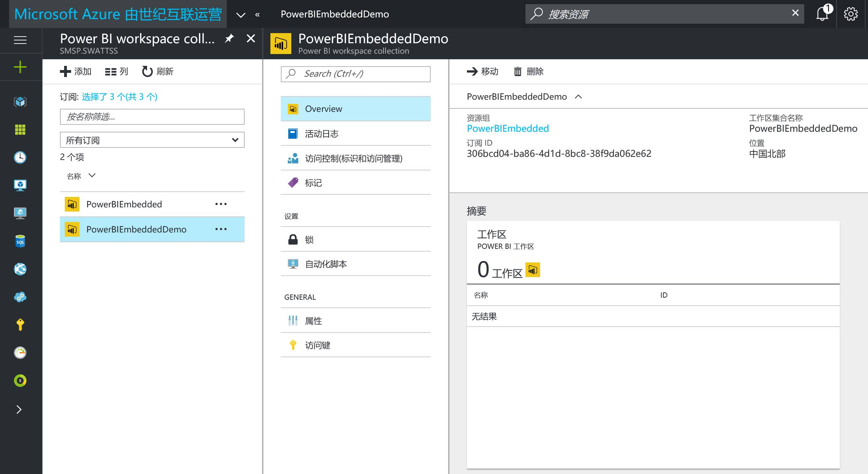Click the 中国北部 location value
Screen dimensions: 868x474
[x=767, y=154]
